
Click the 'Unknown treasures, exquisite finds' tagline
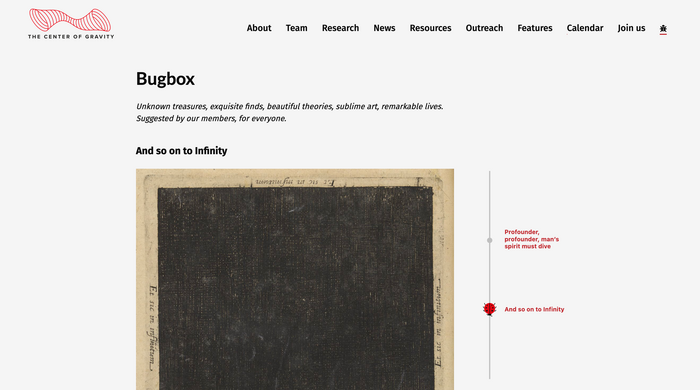click(289, 112)
